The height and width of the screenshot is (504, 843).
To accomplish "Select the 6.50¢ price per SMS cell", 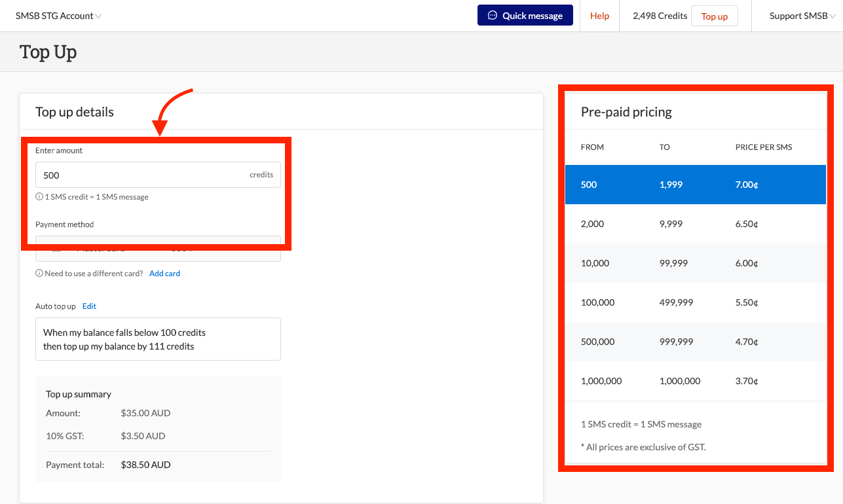I will point(746,223).
